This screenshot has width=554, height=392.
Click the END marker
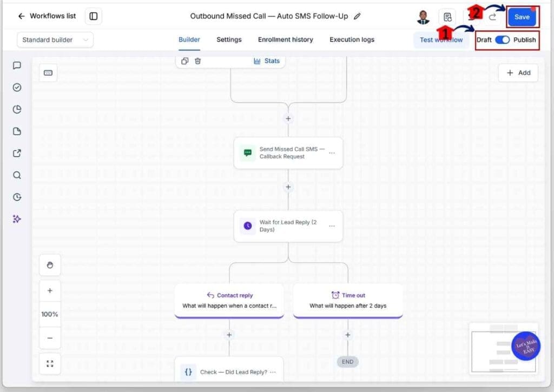click(x=348, y=362)
